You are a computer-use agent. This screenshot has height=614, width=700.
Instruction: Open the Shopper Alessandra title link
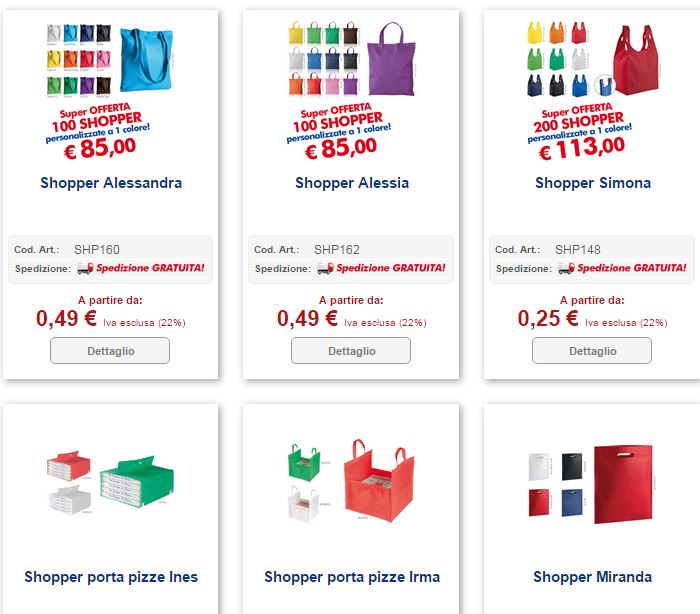[x=111, y=183]
